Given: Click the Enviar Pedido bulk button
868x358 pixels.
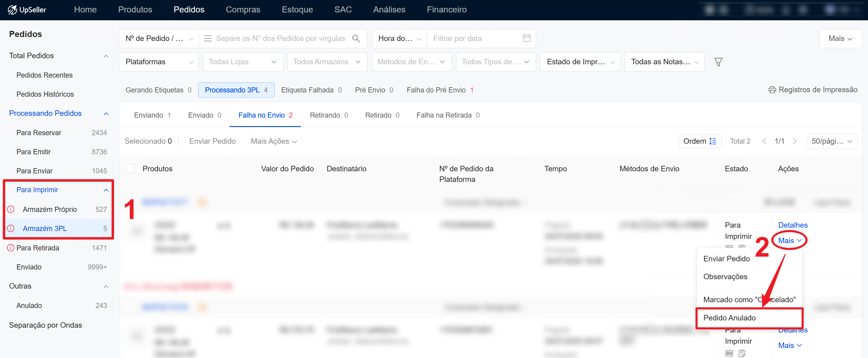Looking at the screenshot, I should [212, 141].
